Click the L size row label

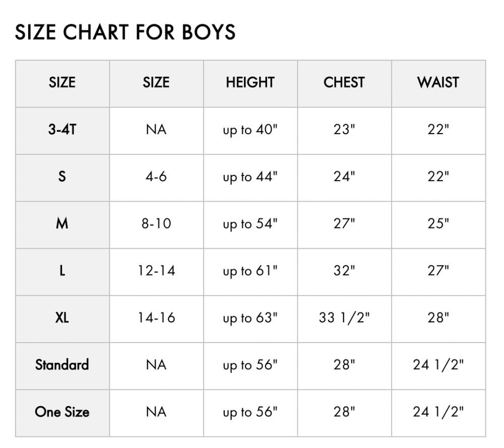tap(62, 270)
